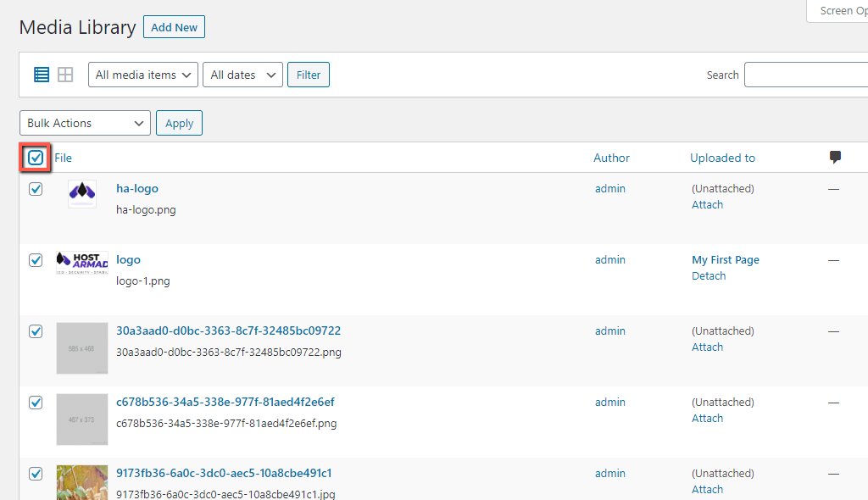This screenshot has width=868, height=500.
Task: Open the 30a3aad0-d0bc-3363-8c7f-32485bc09722 title link
Action: coord(229,331)
